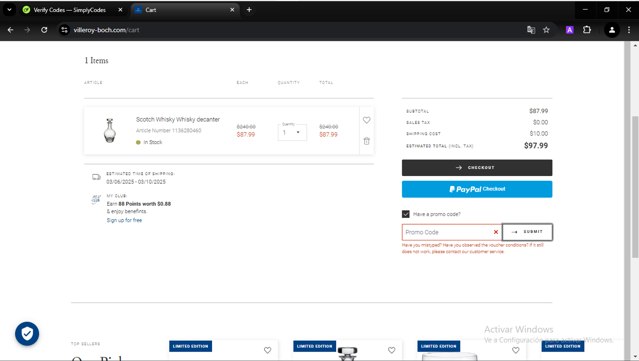Select the Article Number 1136280460 text
Viewport: 639px width, 361px height.
point(168,130)
